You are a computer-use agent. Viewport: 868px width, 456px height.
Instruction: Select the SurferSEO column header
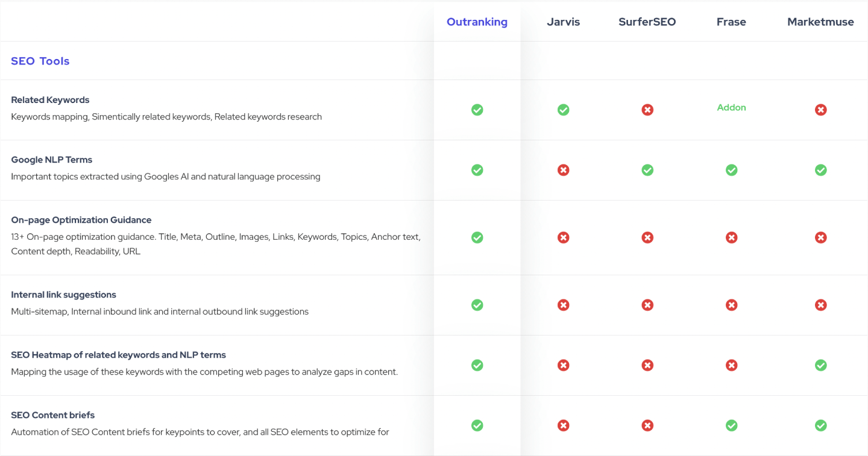click(647, 22)
